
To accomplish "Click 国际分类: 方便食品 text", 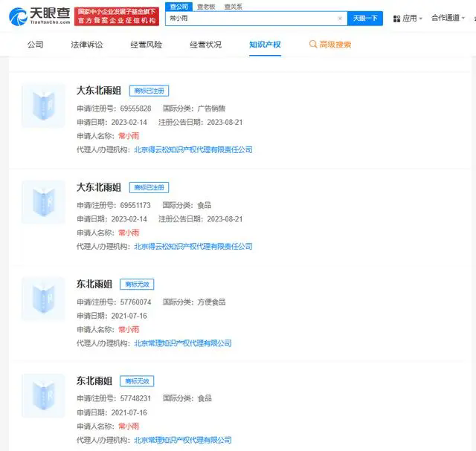I will 194,302.
